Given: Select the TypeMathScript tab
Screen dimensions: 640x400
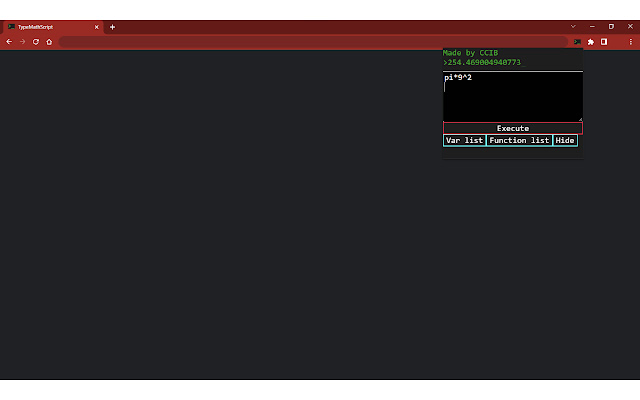Looking at the screenshot, I should (x=53, y=27).
